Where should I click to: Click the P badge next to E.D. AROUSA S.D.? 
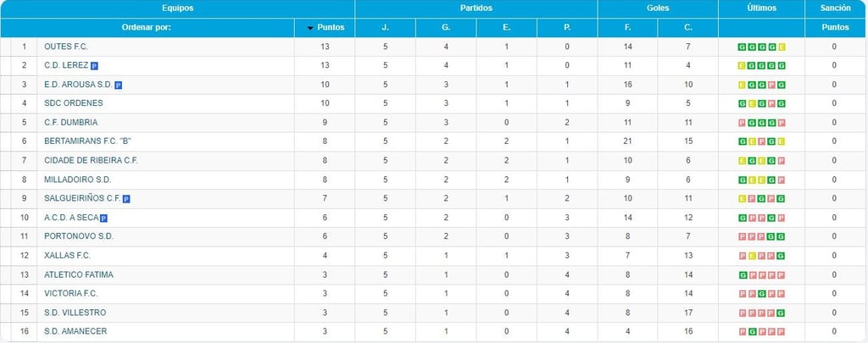[119, 85]
